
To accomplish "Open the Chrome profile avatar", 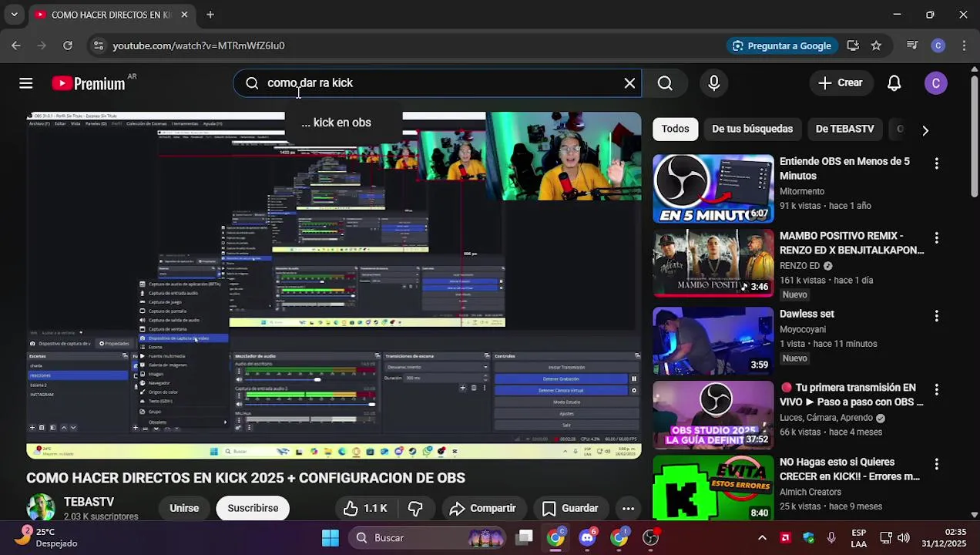I will pyautogui.click(x=938, y=45).
